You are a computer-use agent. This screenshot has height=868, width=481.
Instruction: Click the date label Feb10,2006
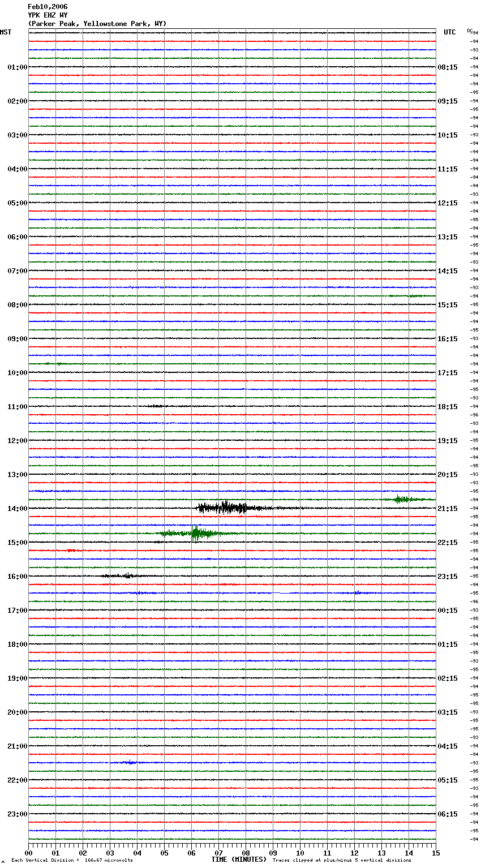tap(48, 7)
